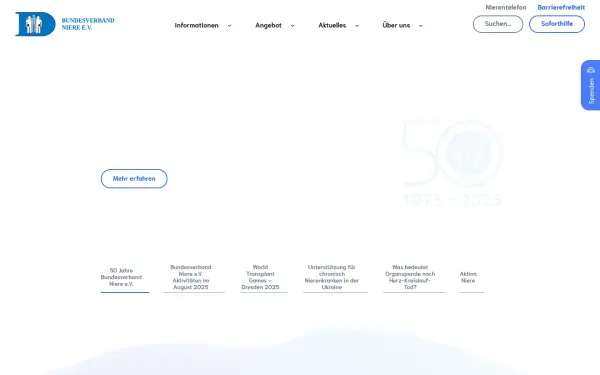
Task: Expand the Informationen menu chevron
Action: point(230,26)
